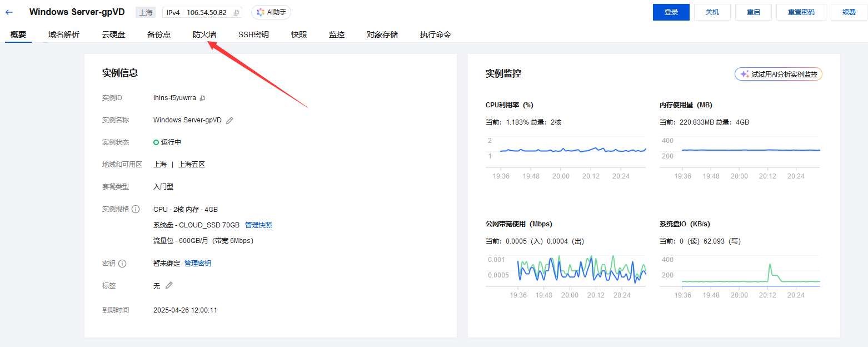Image resolution: width=868 pixels, height=347 pixels.
Task: Click the 登录 button
Action: click(x=671, y=12)
